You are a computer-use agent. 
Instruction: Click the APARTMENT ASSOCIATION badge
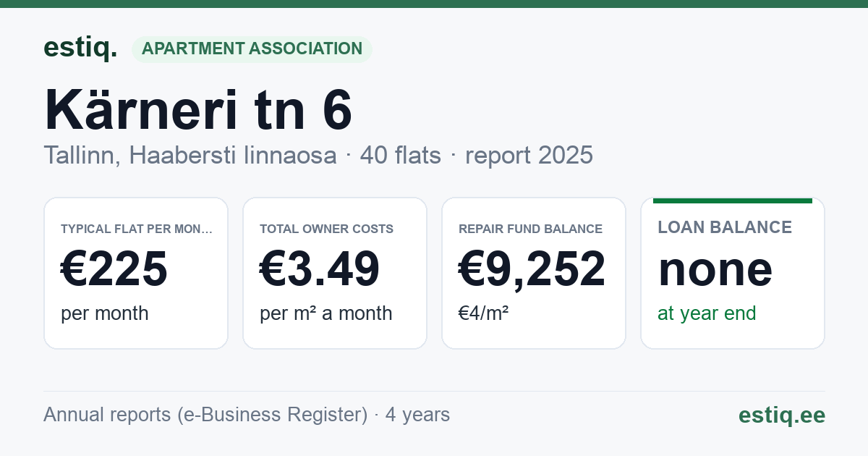[252, 49]
